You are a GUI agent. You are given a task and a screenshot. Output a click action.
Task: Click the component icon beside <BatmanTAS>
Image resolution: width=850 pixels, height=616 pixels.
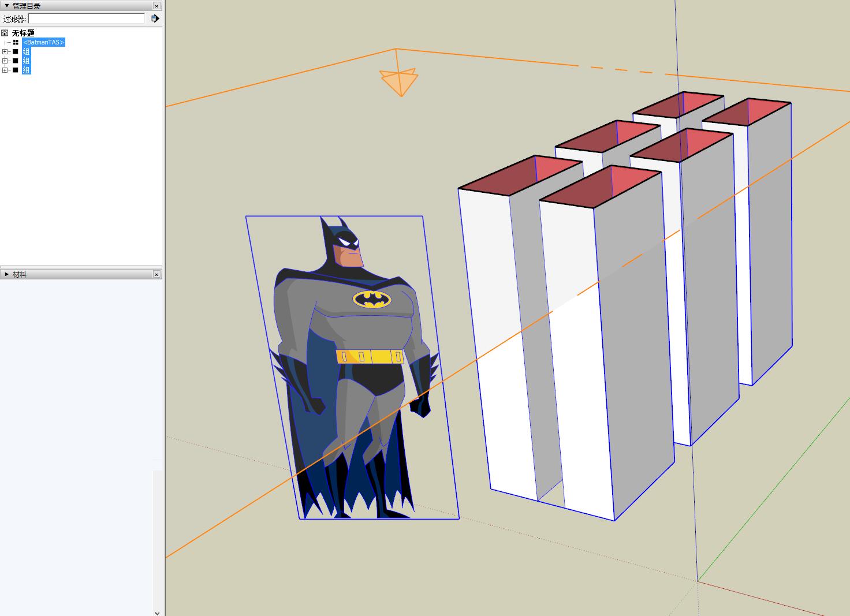(x=16, y=42)
